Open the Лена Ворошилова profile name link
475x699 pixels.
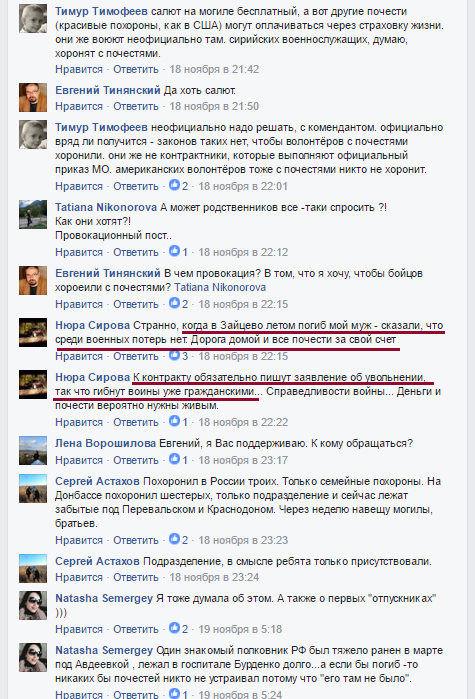(x=106, y=443)
